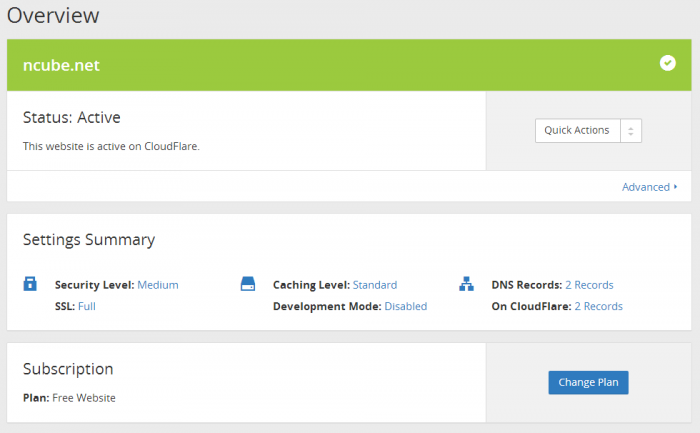Click the Status: Active heading
This screenshot has height=433, width=700.
(71, 117)
